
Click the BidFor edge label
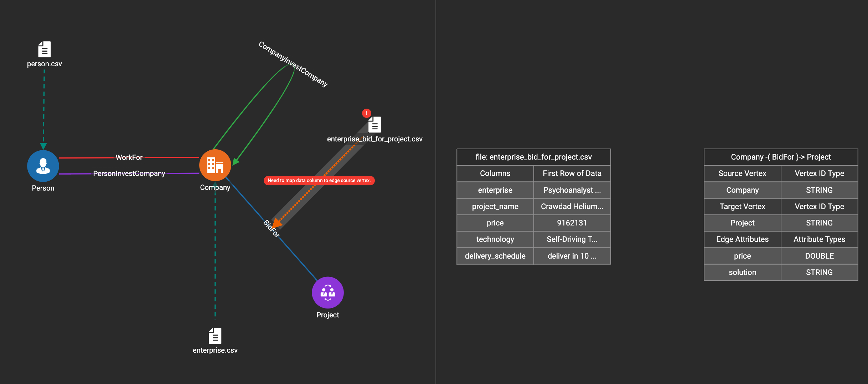click(271, 229)
